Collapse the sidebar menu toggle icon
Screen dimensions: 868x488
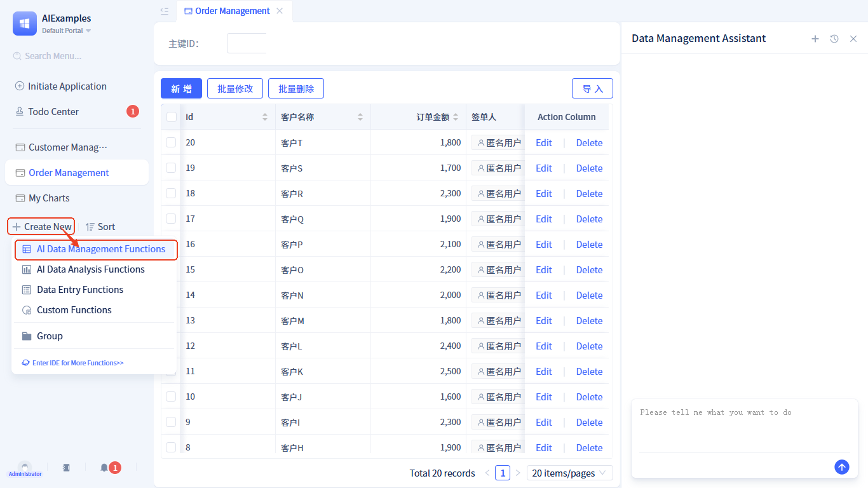click(x=165, y=11)
